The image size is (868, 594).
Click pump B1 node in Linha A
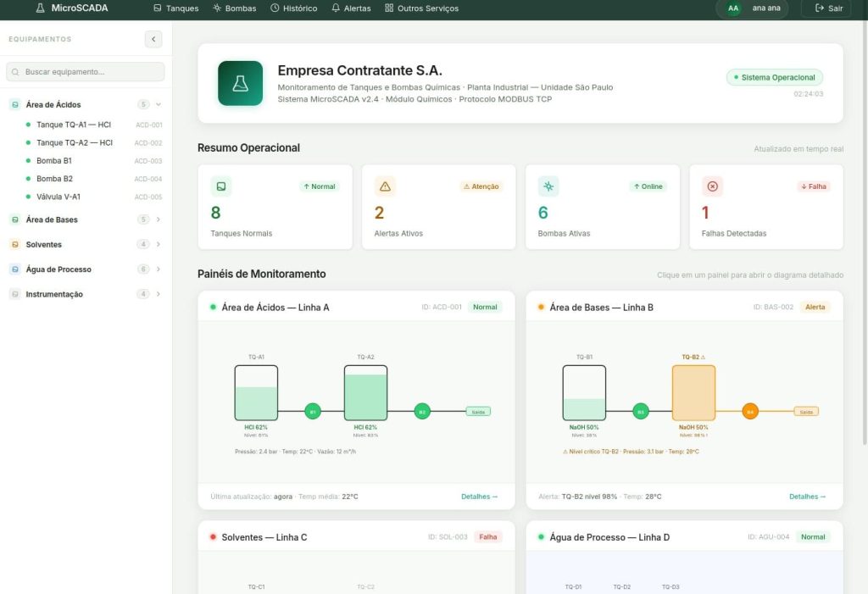point(313,411)
